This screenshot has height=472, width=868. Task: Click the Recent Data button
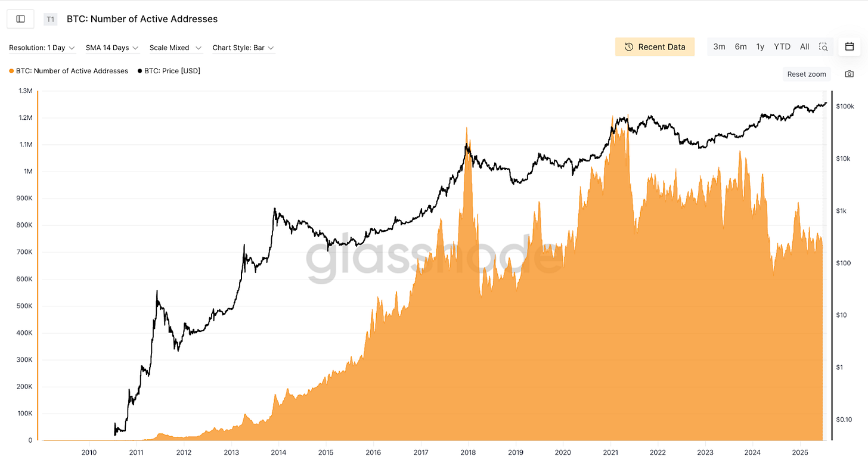tap(655, 47)
